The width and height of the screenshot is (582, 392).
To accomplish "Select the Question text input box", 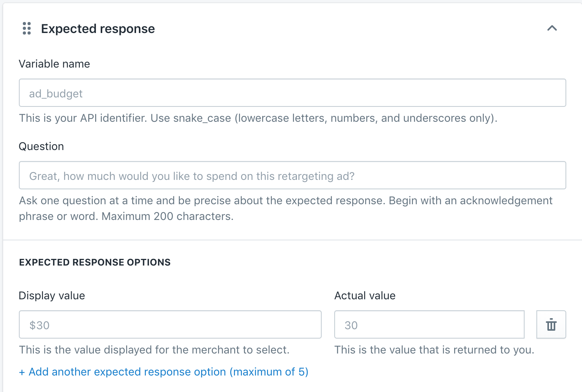I will point(293,175).
